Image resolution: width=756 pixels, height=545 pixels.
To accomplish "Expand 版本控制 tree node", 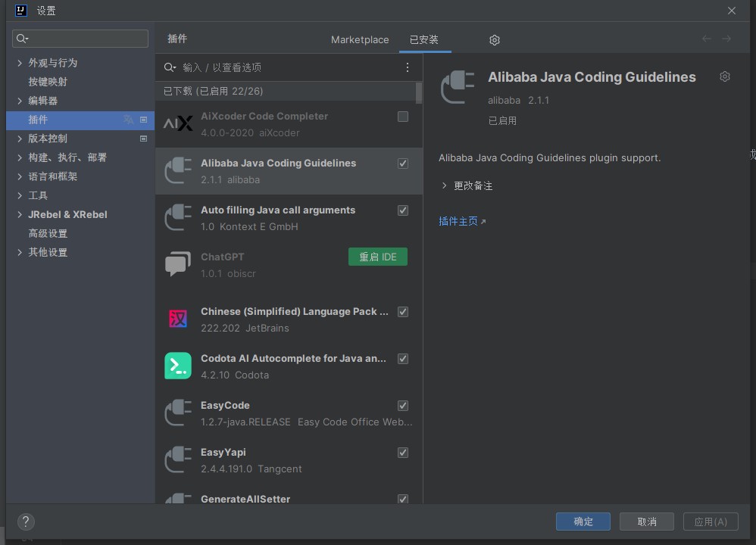I will [19, 139].
